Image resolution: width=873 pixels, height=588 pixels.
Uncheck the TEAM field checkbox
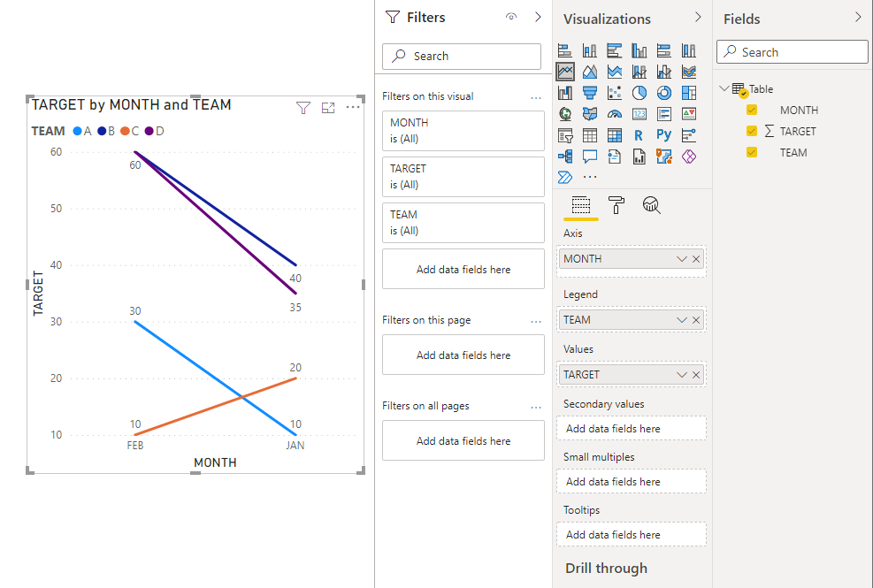coord(752,152)
